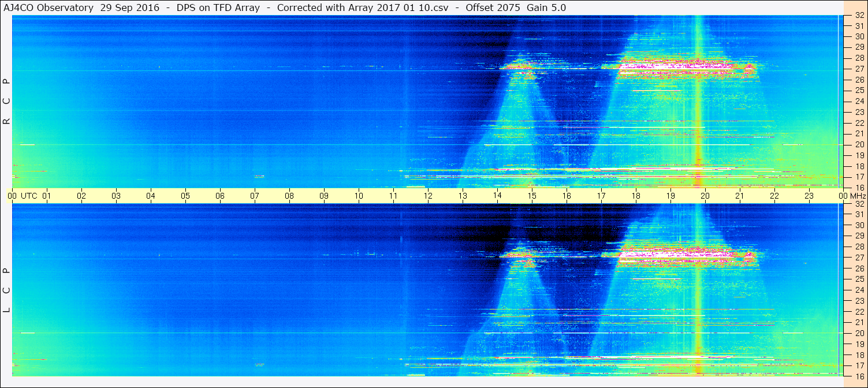Click the RCP label beside upper spectrogram
Screen dimensions: 868x388
pos(6,102)
